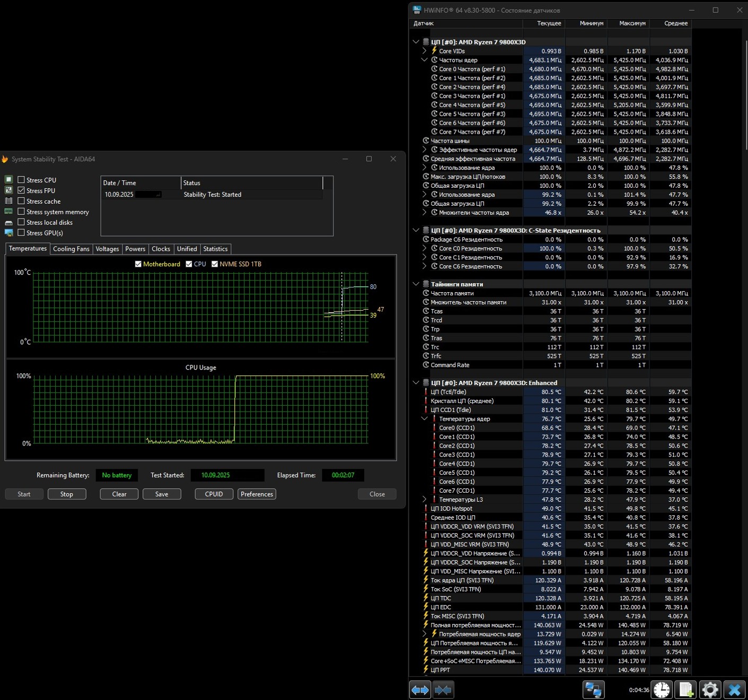Click the chip icon beside Stress CPU
748x700 pixels.
coord(8,180)
